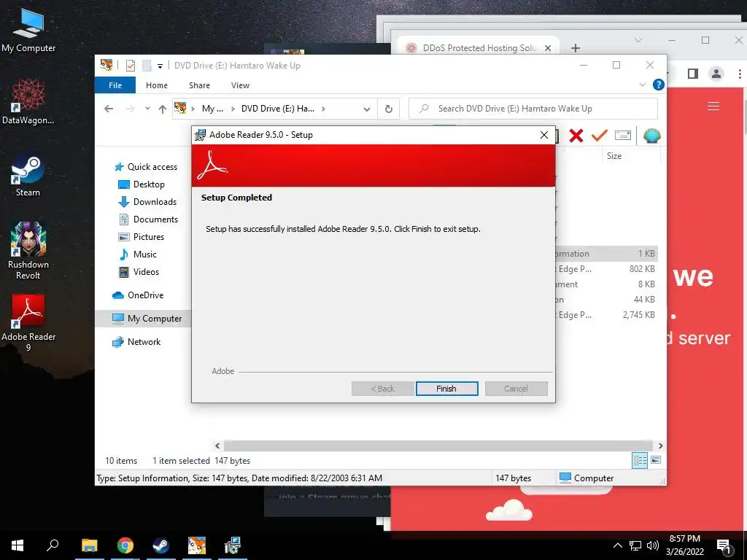Viewport: 747px width, 560px height.
Task: Click the Search DVD Drive (E:) field
Action: pyautogui.click(x=533, y=109)
